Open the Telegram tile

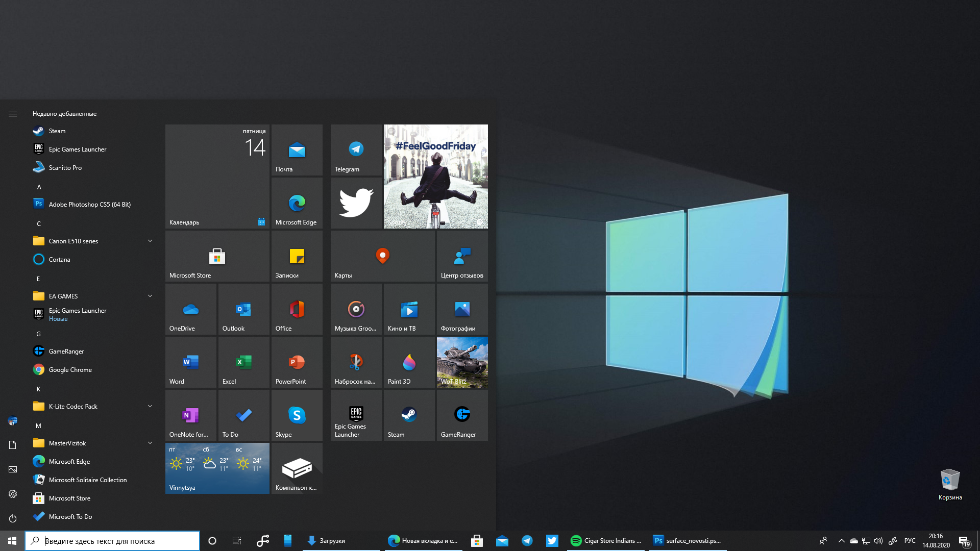[x=356, y=150]
